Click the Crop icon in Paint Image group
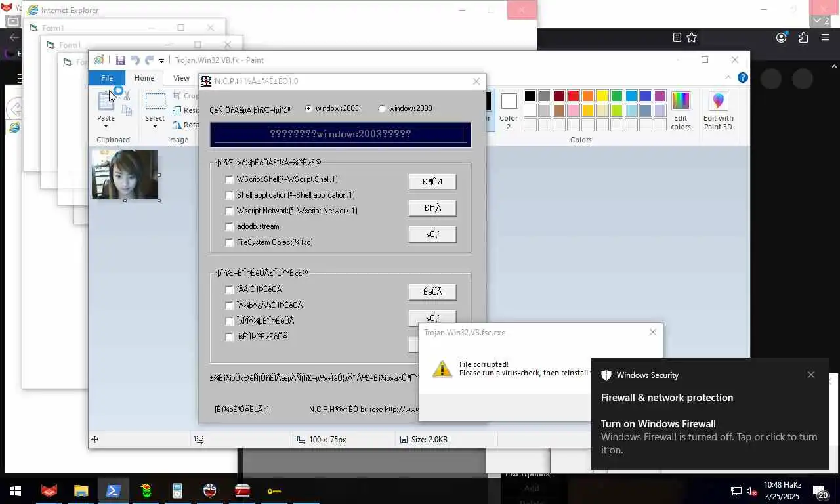Viewport: 840px width, 504px height. coord(178,96)
